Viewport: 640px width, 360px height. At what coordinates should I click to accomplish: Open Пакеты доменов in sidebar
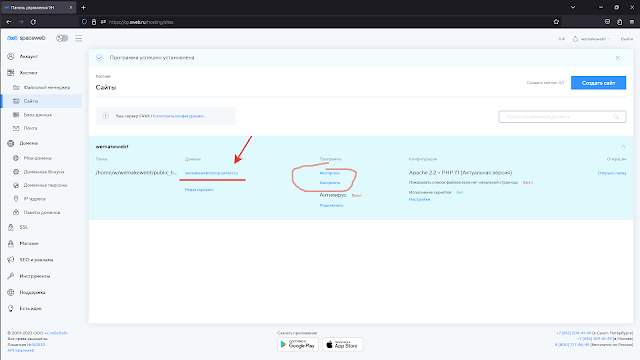click(42, 212)
